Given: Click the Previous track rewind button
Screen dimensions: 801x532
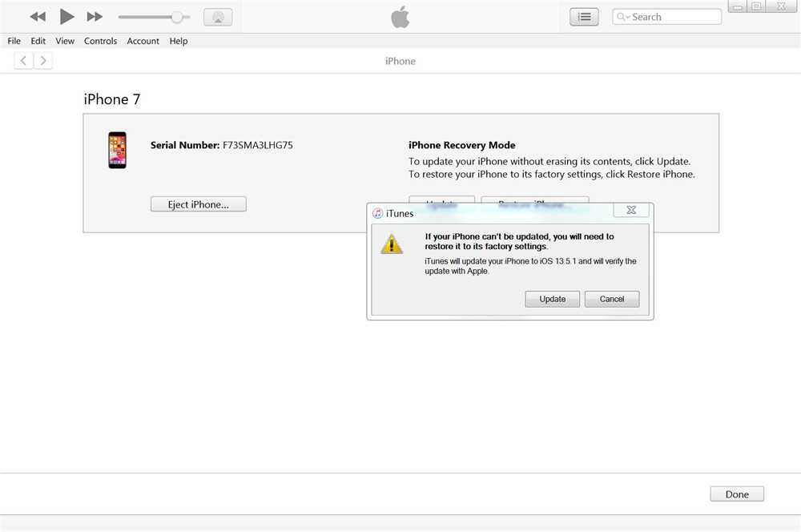Looking at the screenshot, I should [38, 17].
